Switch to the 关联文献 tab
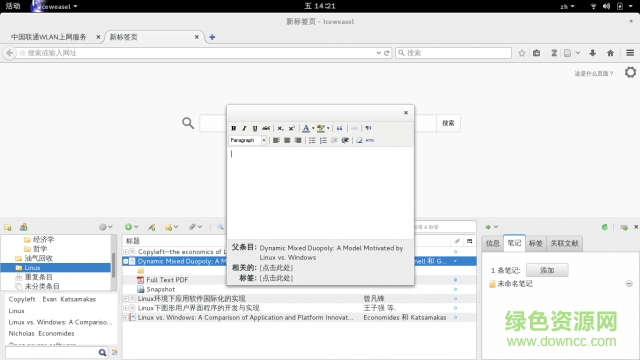The height and width of the screenshot is (360, 640). (564, 244)
